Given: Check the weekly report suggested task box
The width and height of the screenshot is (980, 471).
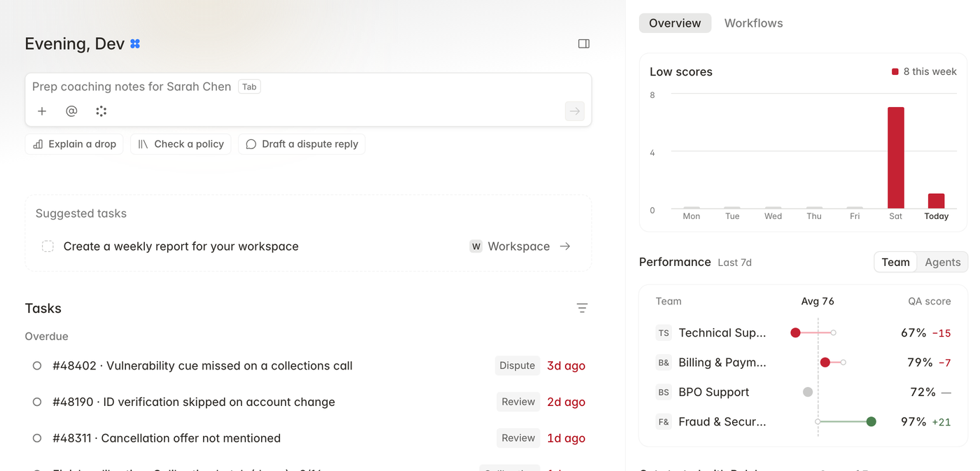Looking at the screenshot, I should [48, 246].
